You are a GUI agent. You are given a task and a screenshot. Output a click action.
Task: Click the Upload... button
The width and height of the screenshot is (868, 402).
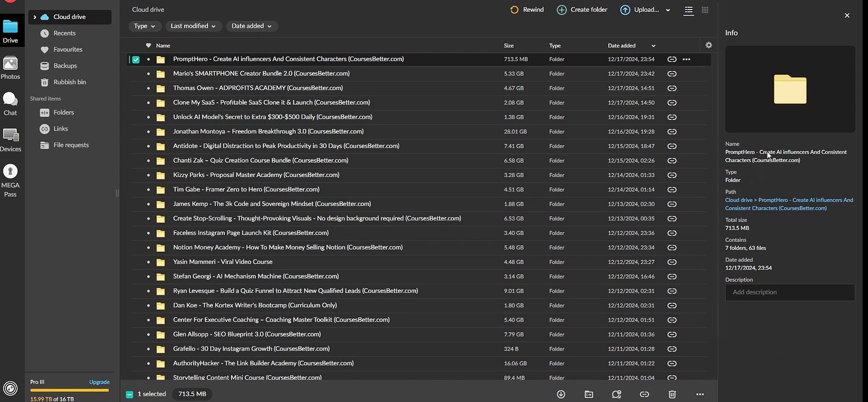pyautogui.click(x=639, y=9)
